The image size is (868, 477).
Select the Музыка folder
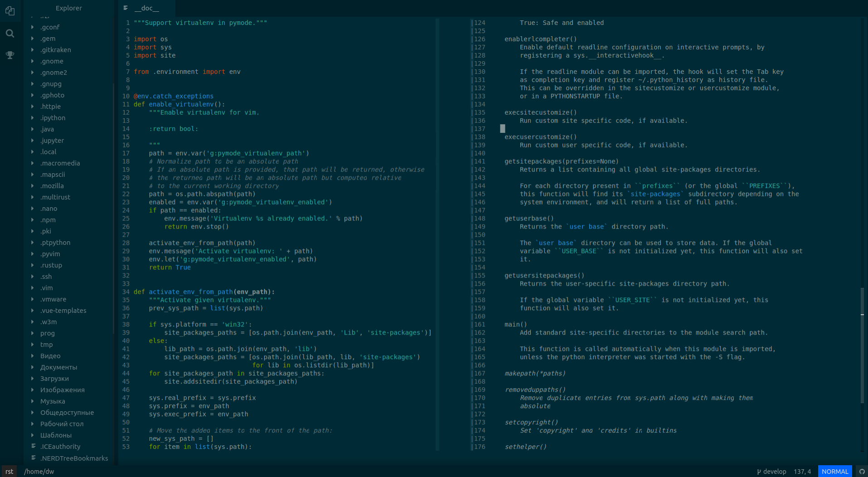[53, 401]
